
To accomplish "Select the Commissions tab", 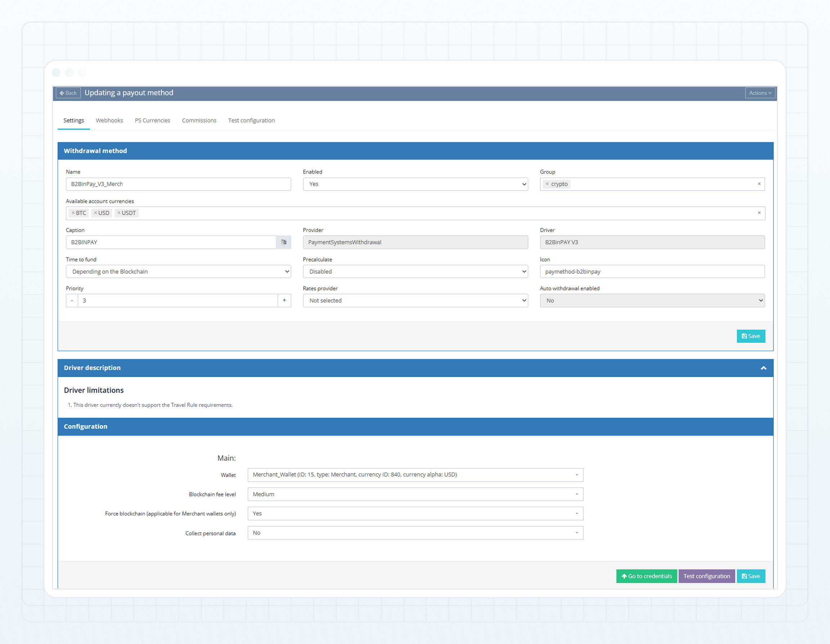I will tap(199, 120).
